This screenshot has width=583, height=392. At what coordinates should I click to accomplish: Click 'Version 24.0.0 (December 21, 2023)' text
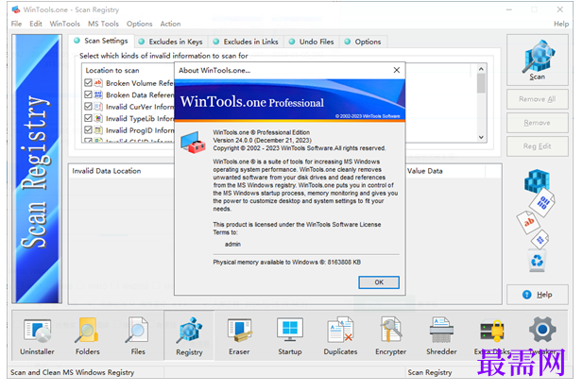(x=262, y=140)
